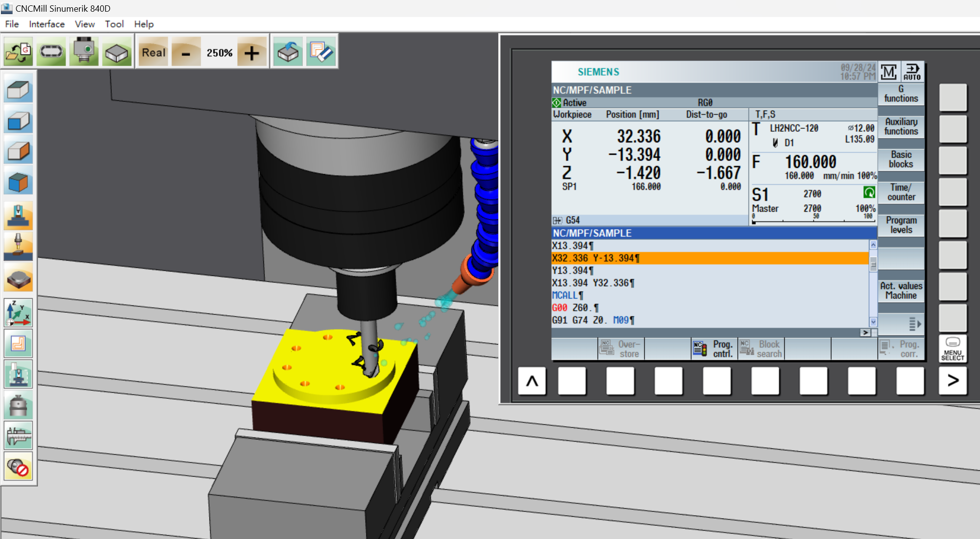Select the G00 Z60. program line

(710, 308)
